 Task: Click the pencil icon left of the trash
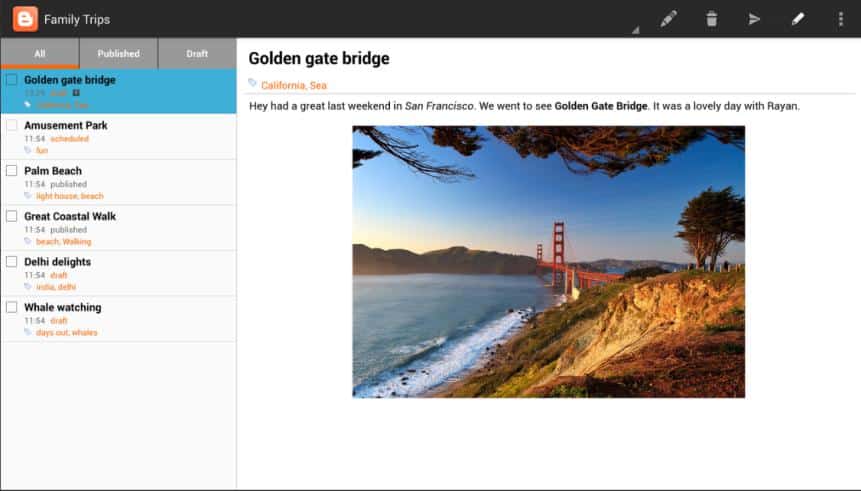point(668,19)
